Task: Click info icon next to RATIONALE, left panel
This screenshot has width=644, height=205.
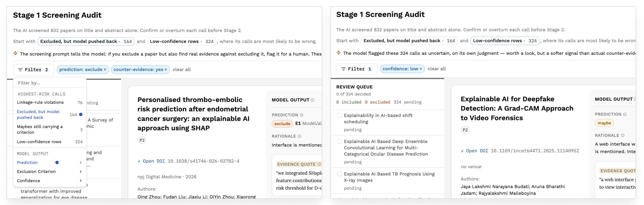Action: (299, 136)
